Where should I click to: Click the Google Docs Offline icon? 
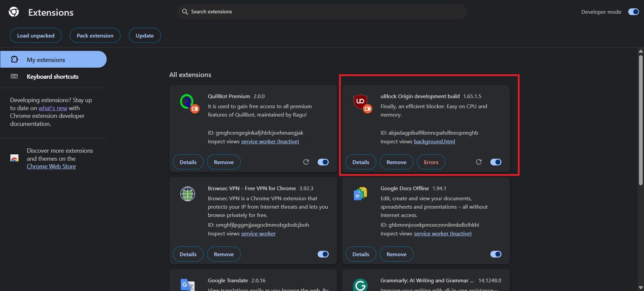click(x=360, y=194)
